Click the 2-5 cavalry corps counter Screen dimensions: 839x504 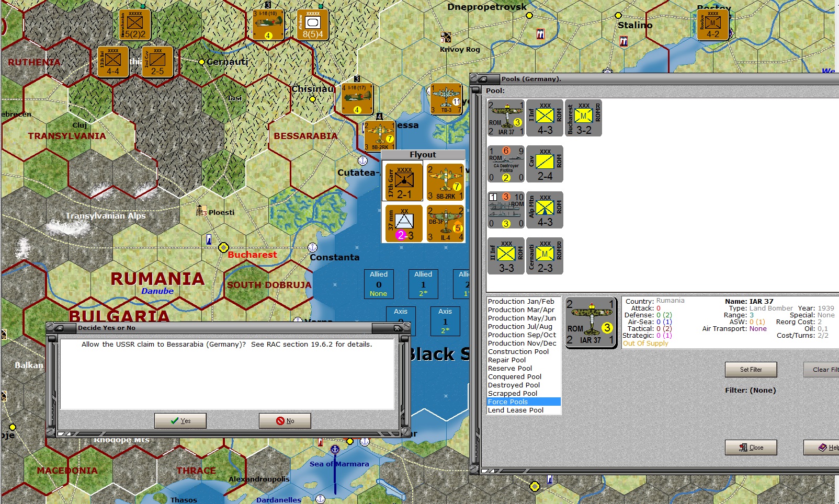(x=157, y=62)
